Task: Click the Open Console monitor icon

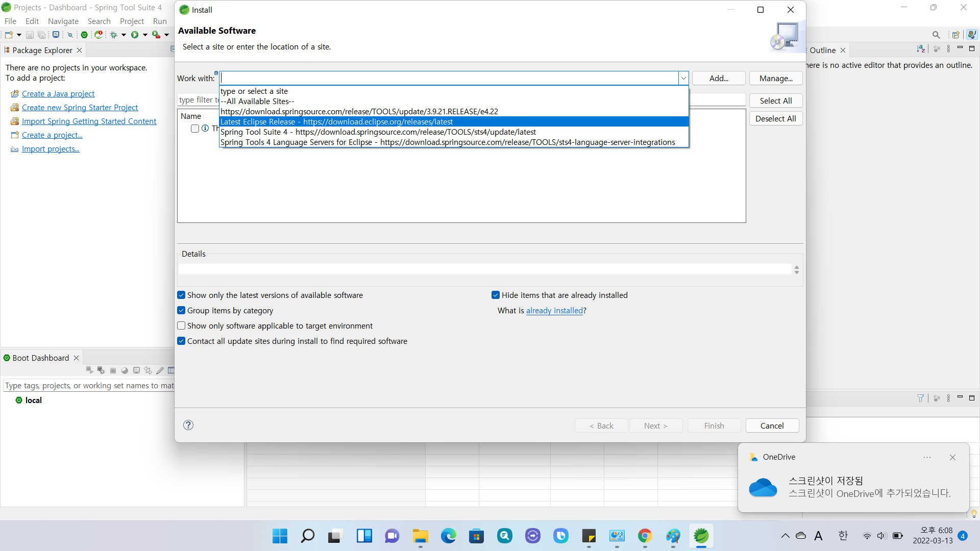Action: coord(56,35)
